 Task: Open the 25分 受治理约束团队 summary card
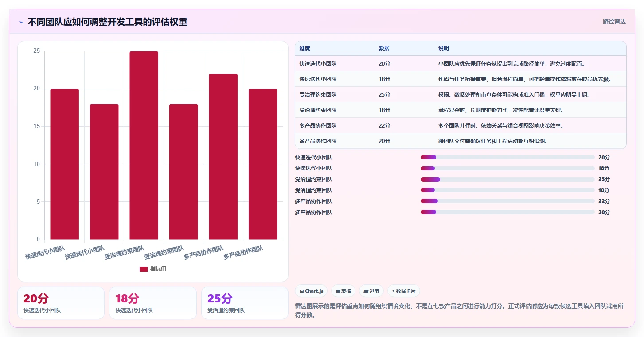click(x=245, y=303)
